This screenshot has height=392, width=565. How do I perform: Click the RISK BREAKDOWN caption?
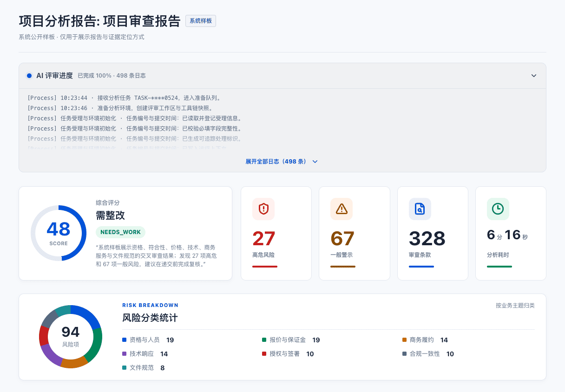pos(150,305)
